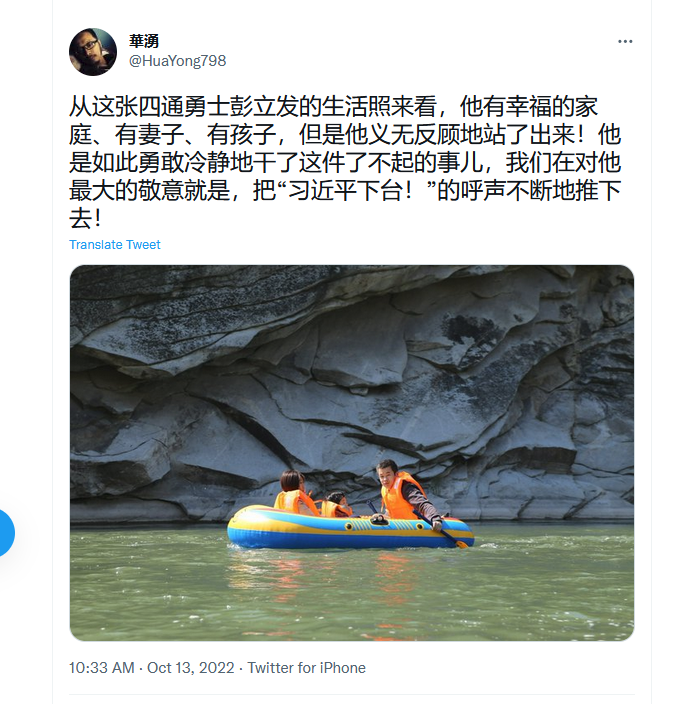Click the first line of the tweet text
Image resolution: width=680 pixels, height=704 pixels.
click(333, 107)
